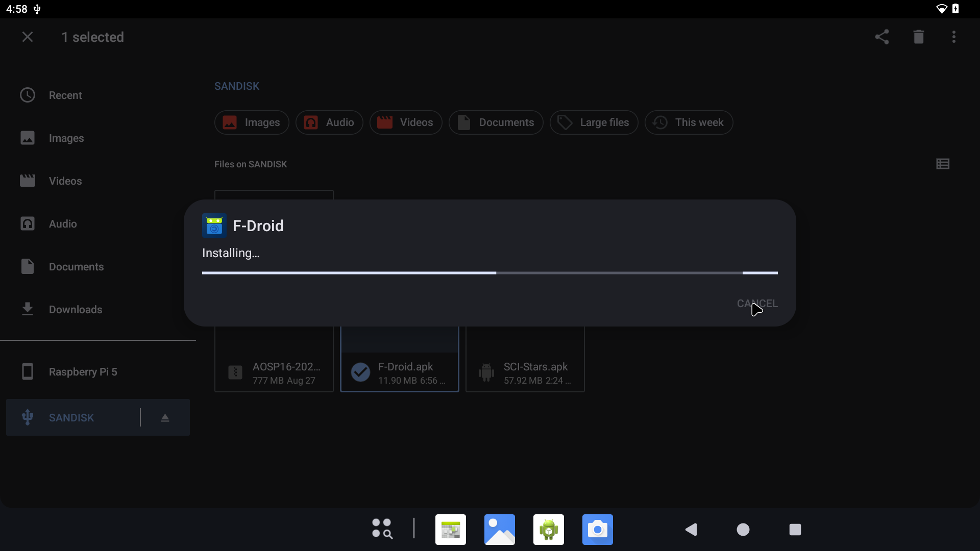Viewport: 980px width, 551px height.
Task: Filter by Videos chip
Action: (406, 122)
